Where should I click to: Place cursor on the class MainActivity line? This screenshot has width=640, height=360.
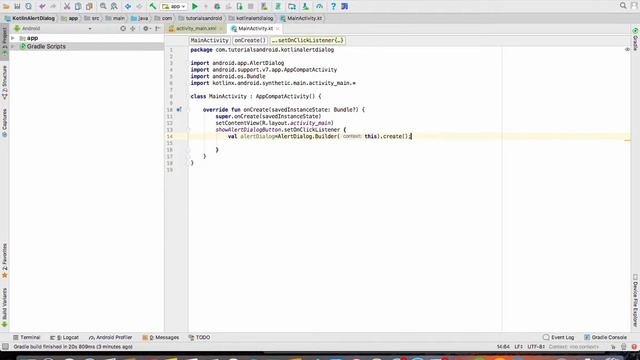[256, 96]
